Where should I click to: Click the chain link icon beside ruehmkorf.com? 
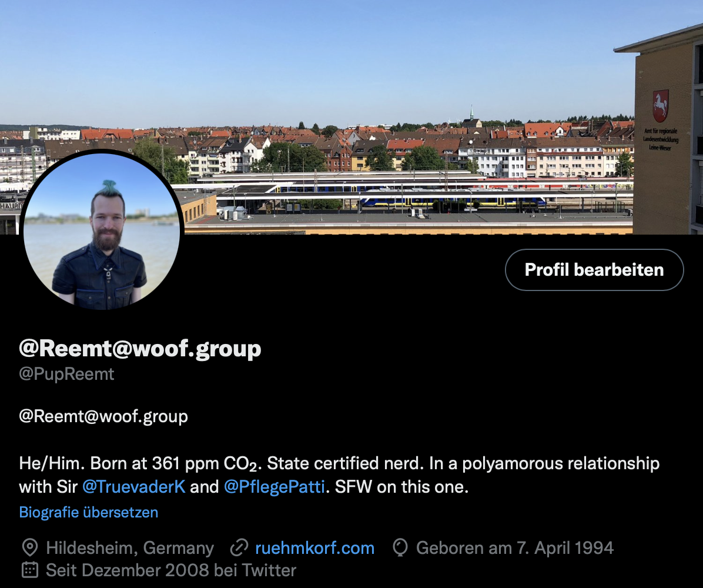point(239,547)
